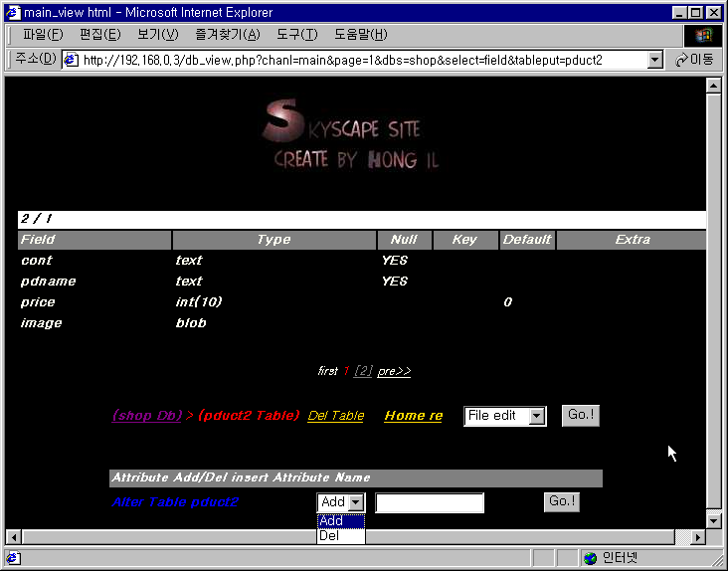Open the 도구(T) menu
Image resolution: width=728 pixels, height=571 pixels.
(297, 35)
